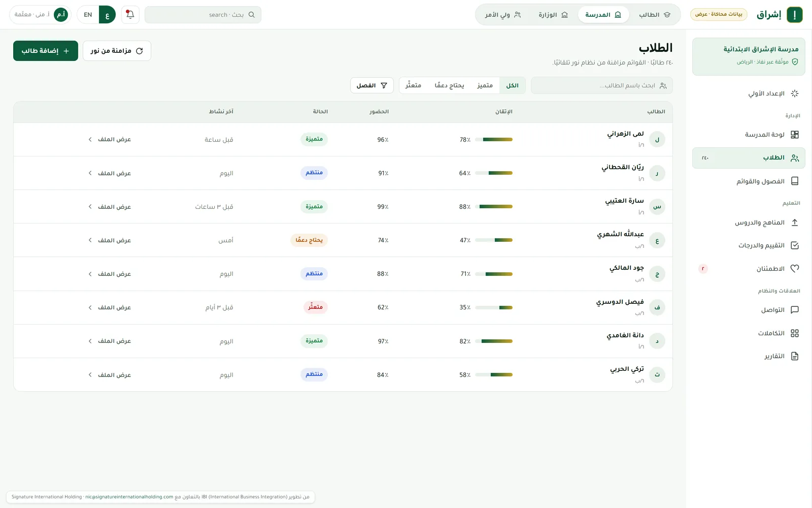Image resolution: width=812 pixels, height=508 pixels.
Task: Open المناهج والدروس in sidebar
Action: (749, 223)
